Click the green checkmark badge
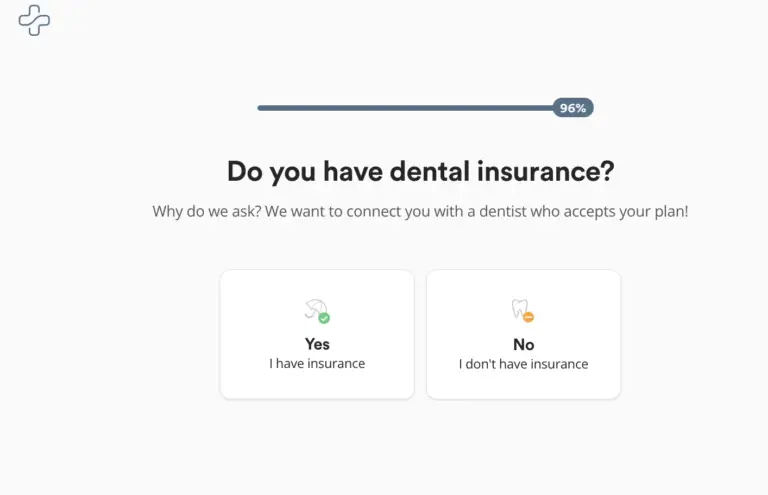 click(x=324, y=318)
